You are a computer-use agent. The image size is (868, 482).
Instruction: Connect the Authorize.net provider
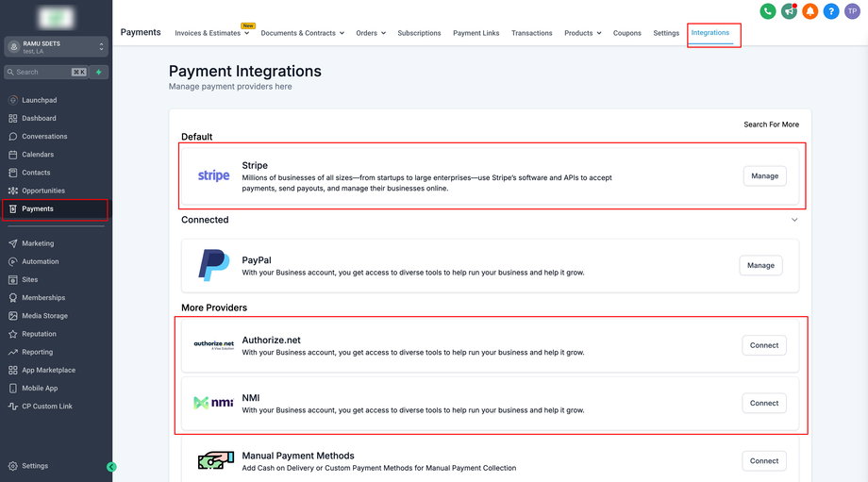click(763, 345)
